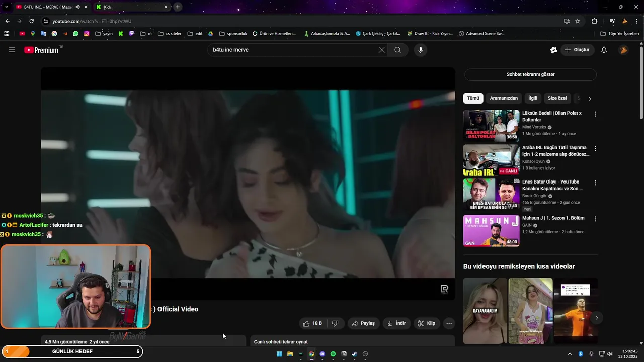The width and height of the screenshot is (644, 362).
Task: Dislike the video with thumbs down
Action: pos(336,323)
